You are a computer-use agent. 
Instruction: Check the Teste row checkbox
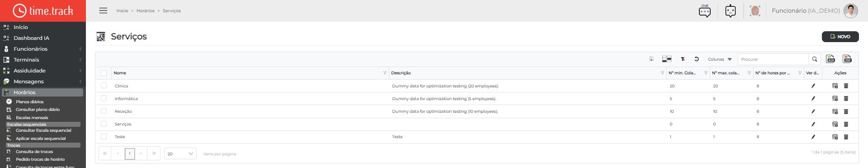(x=104, y=136)
